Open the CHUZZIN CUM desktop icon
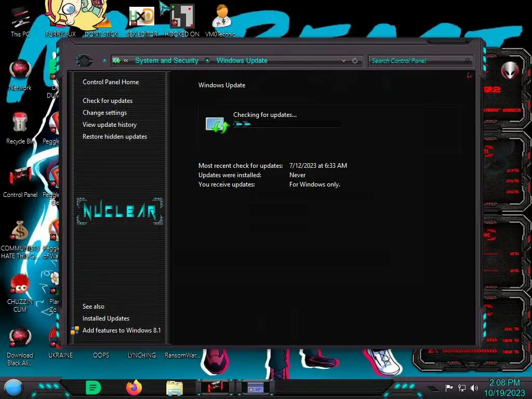The height and width of the screenshot is (399, 532). click(x=20, y=293)
